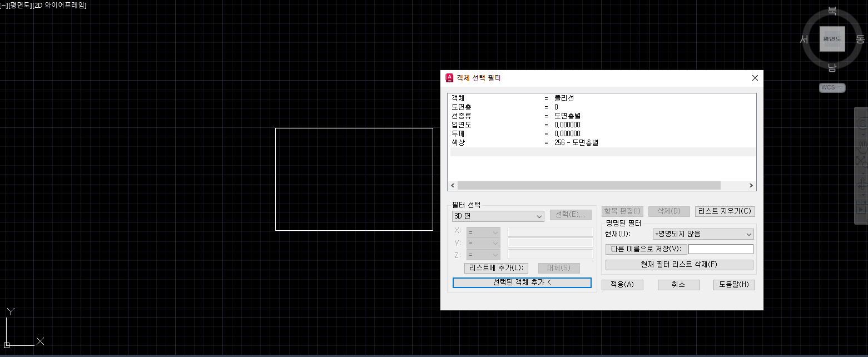Click the 다른 이름으로 저장(V) button
This screenshot has height=357, width=868.
coord(646,249)
